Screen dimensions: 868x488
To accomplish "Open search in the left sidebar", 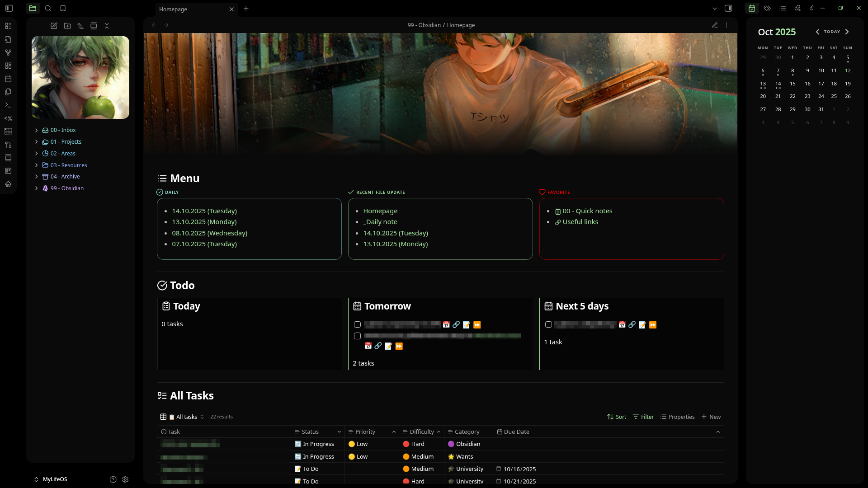I will click(48, 8).
